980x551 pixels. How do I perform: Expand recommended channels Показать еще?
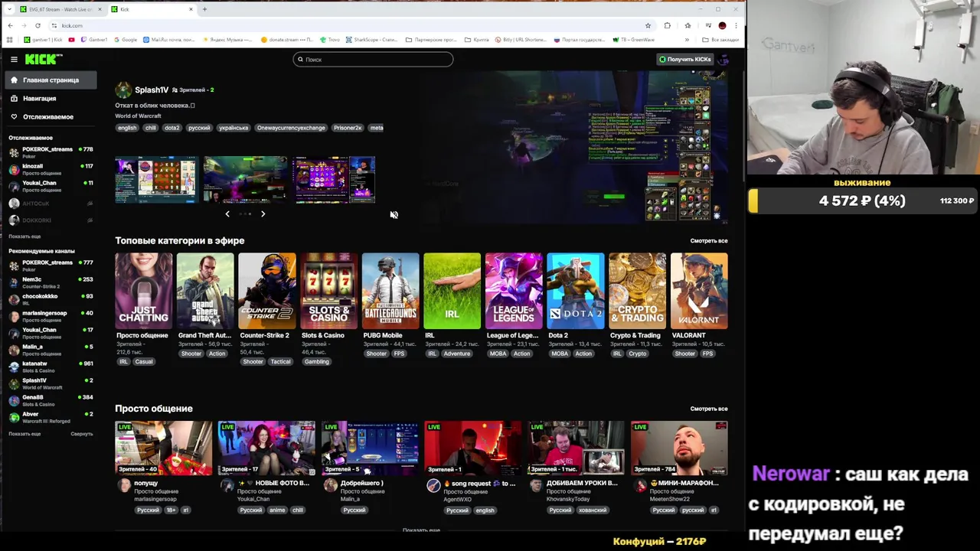(x=24, y=434)
